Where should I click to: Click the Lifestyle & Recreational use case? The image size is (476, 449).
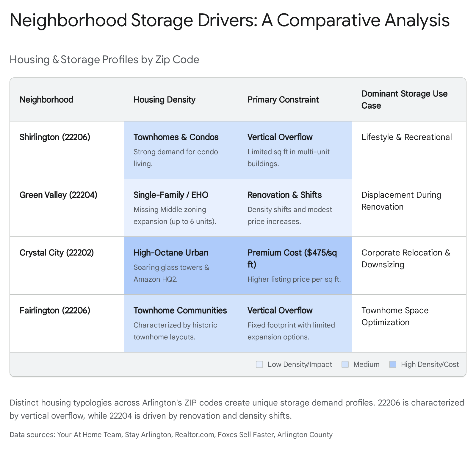coord(406,137)
